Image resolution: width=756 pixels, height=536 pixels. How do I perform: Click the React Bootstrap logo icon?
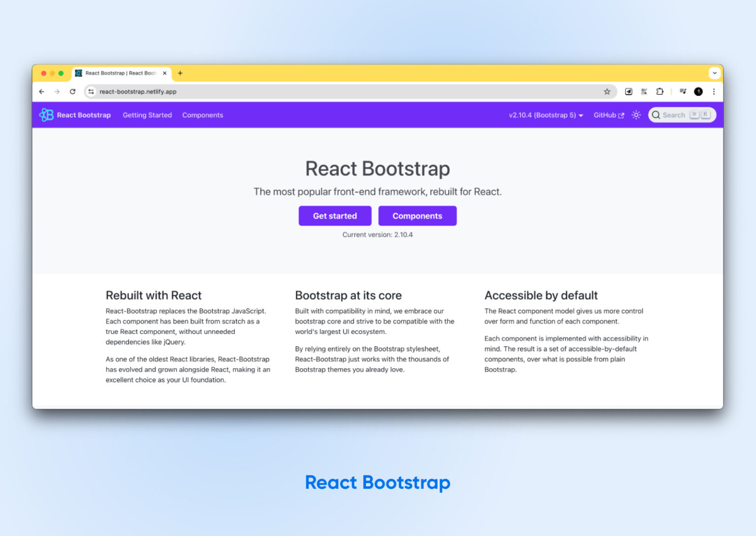(47, 115)
